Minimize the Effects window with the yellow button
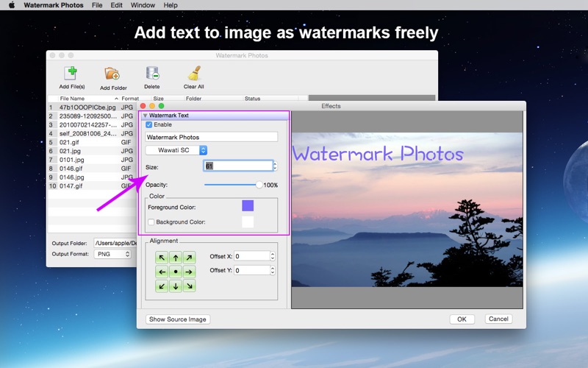This screenshot has height=368, width=588. (152, 106)
